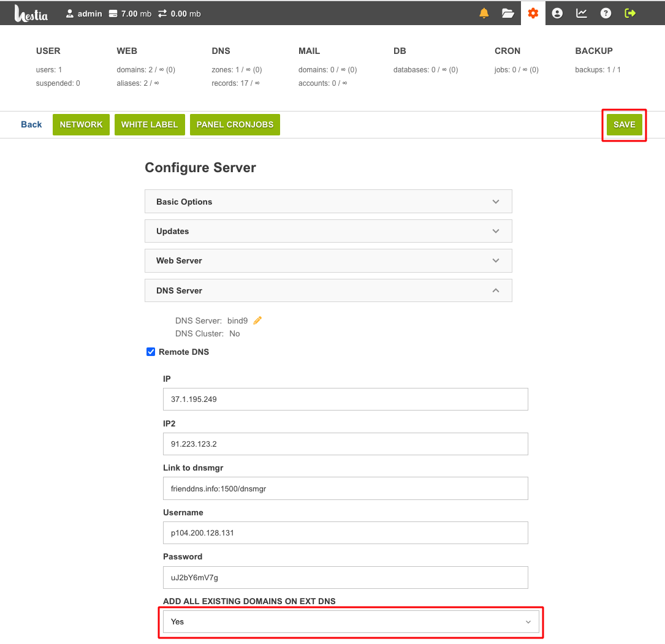Open the statistics graph icon
Viewport: 665px width, 644px height.
582,13
